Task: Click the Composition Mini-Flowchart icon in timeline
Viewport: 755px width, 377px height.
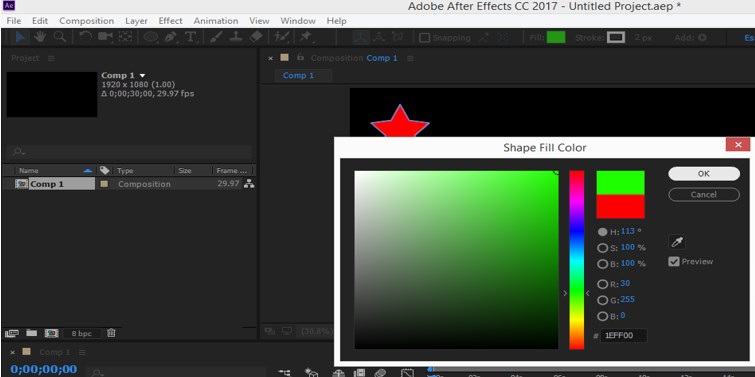Action: (285, 373)
